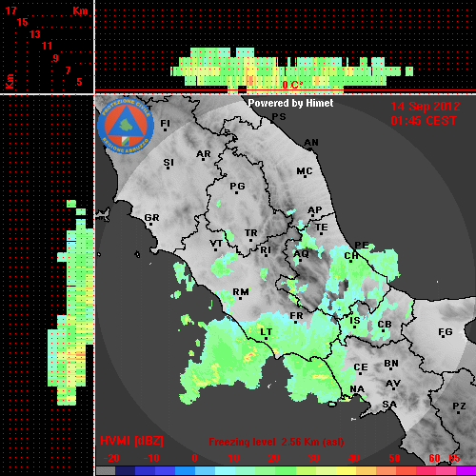Select the AV city label

393,384
